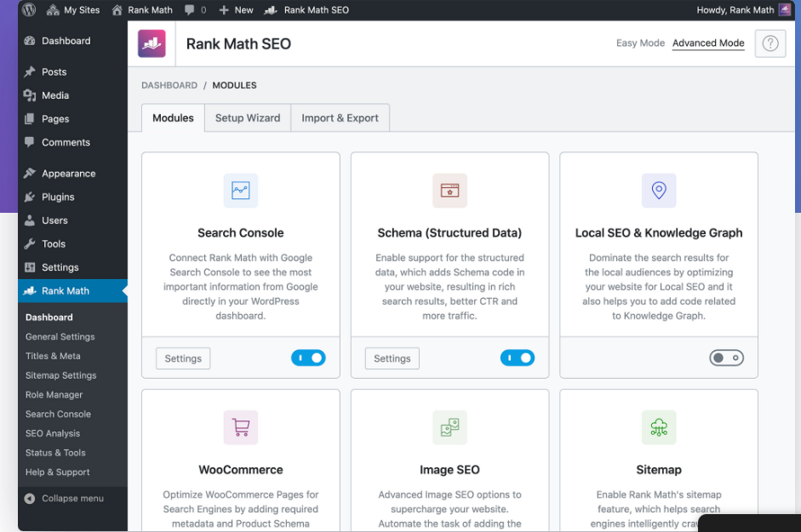801x532 pixels.
Task: Click the Rank Math sidebar menu icon
Action: (30, 291)
